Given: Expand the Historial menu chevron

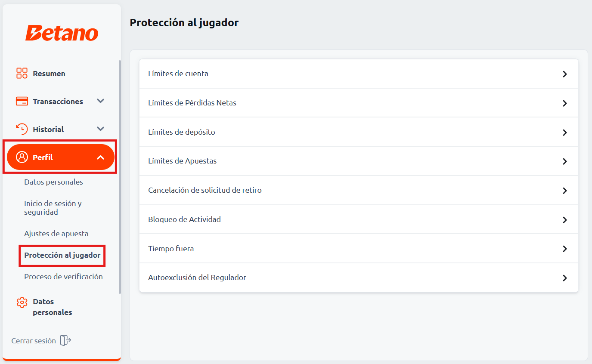Looking at the screenshot, I should (x=100, y=129).
